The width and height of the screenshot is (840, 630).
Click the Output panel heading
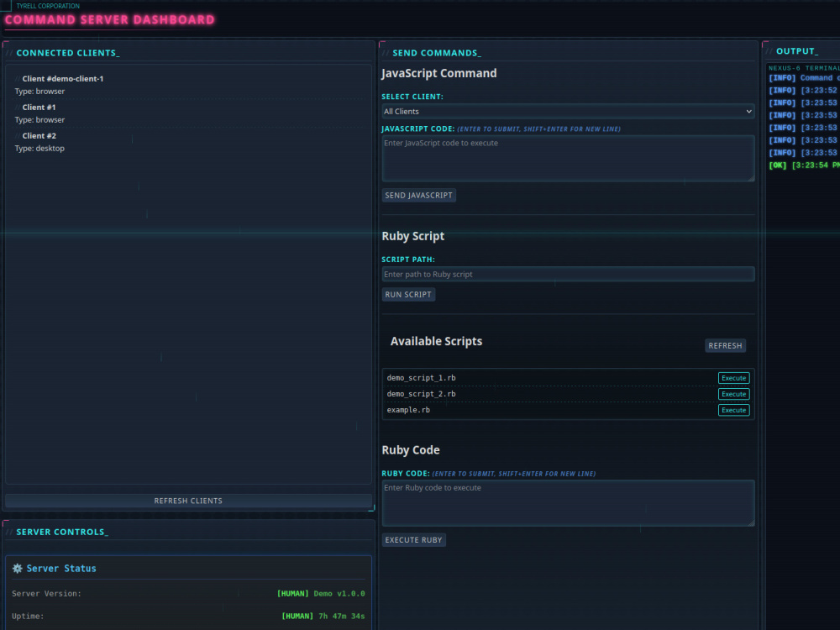797,51
